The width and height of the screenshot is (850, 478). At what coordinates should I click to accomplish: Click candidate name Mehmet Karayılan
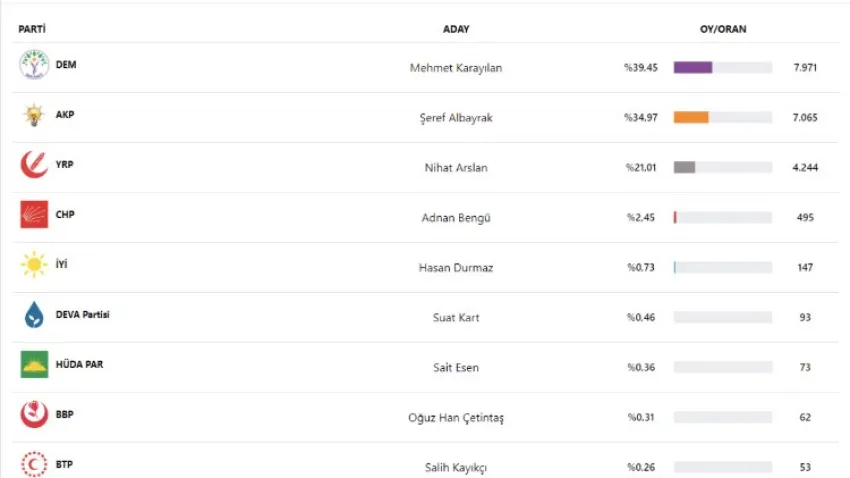(x=456, y=68)
